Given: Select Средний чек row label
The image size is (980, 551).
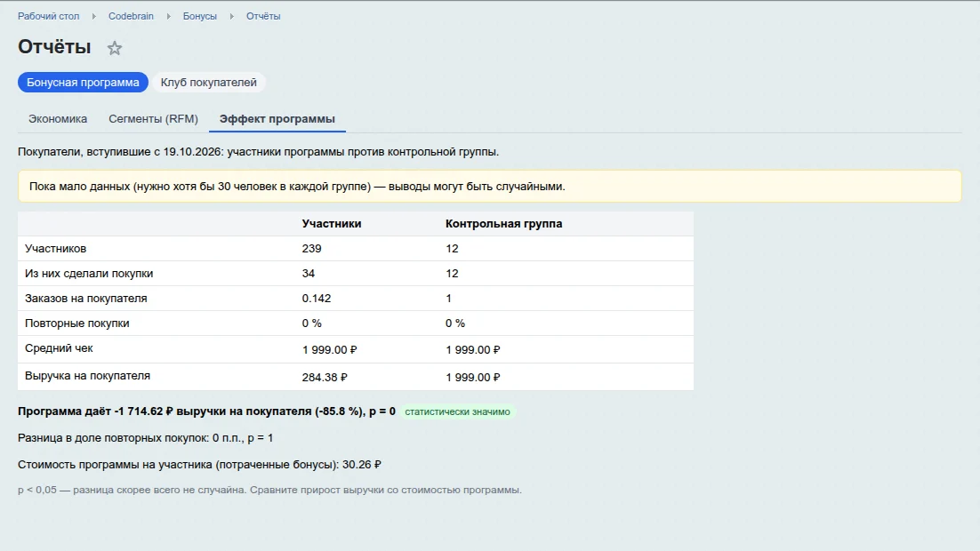Looking at the screenshot, I should point(59,348).
